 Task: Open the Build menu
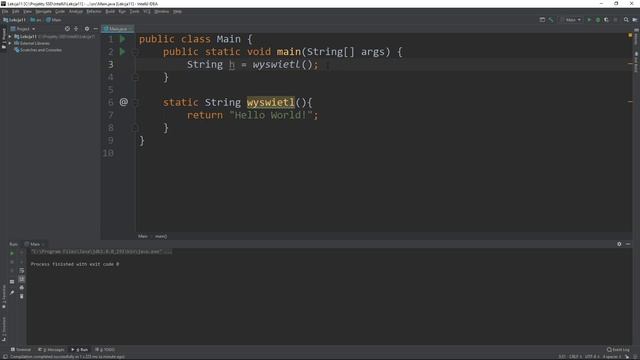coord(110,11)
